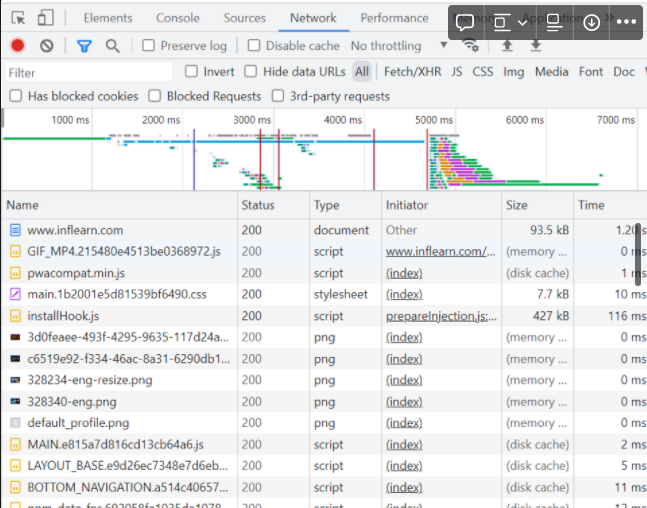The width and height of the screenshot is (647, 508).
Task: Click the comment bubble overlay icon
Action: pyautogui.click(x=465, y=22)
